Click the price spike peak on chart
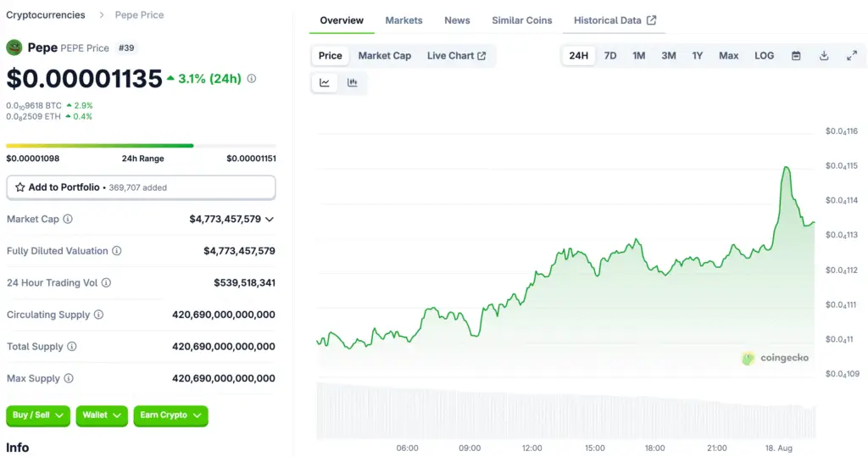Screen dimensions: 868x457 pyautogui.click(x=786, y=167)
